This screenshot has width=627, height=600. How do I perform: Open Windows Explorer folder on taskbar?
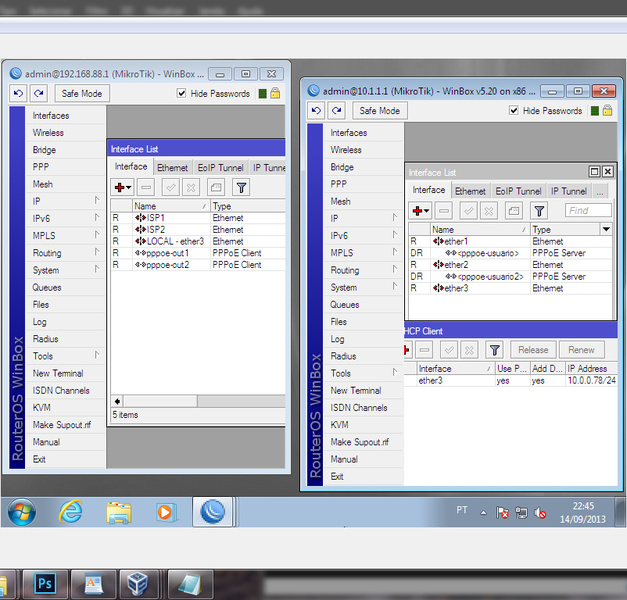(119, 512)
